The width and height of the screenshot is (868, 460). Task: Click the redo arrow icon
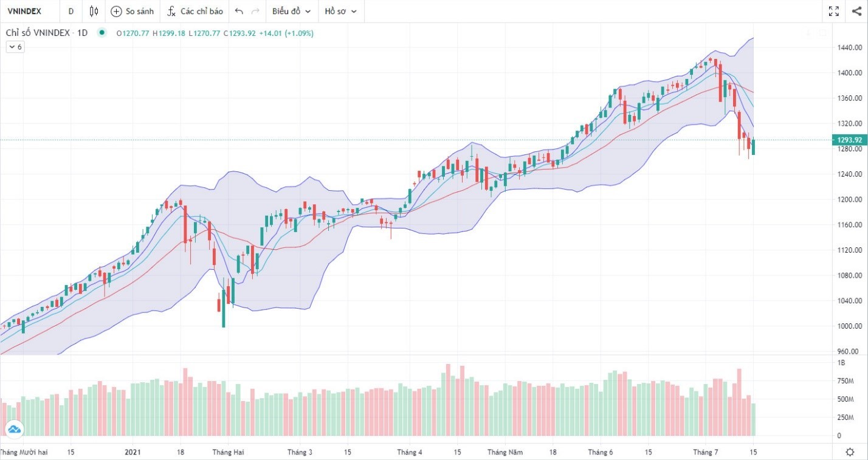point(255,12)
